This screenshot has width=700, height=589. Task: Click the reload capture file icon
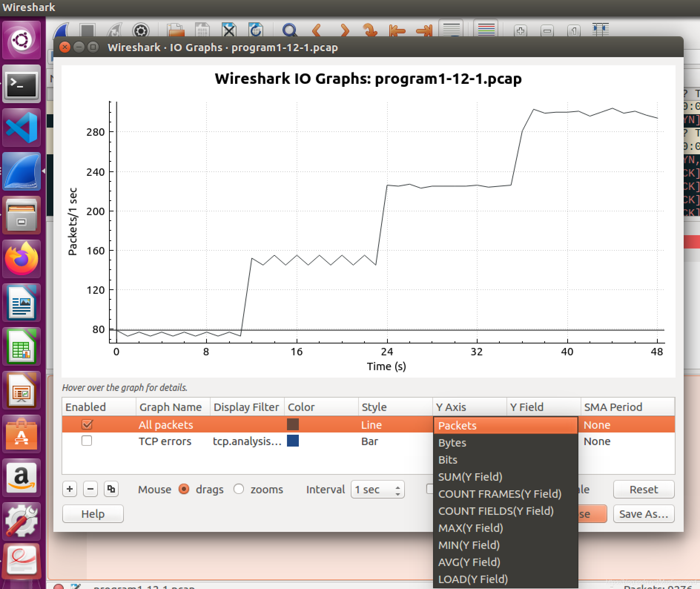coord(255,30)
